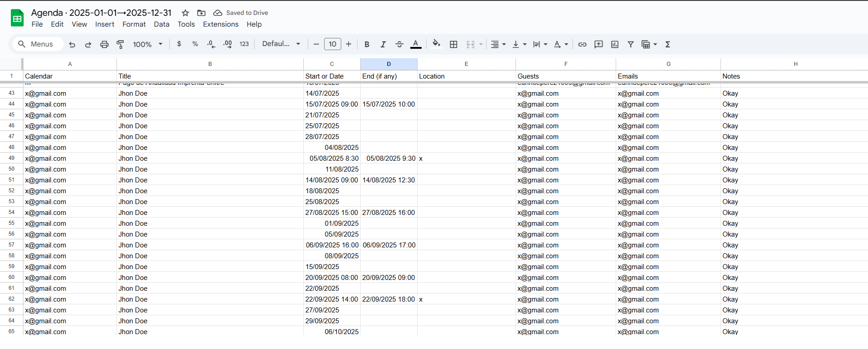Click the font size input field
The image size is (868, 349).
coord(333,44)
